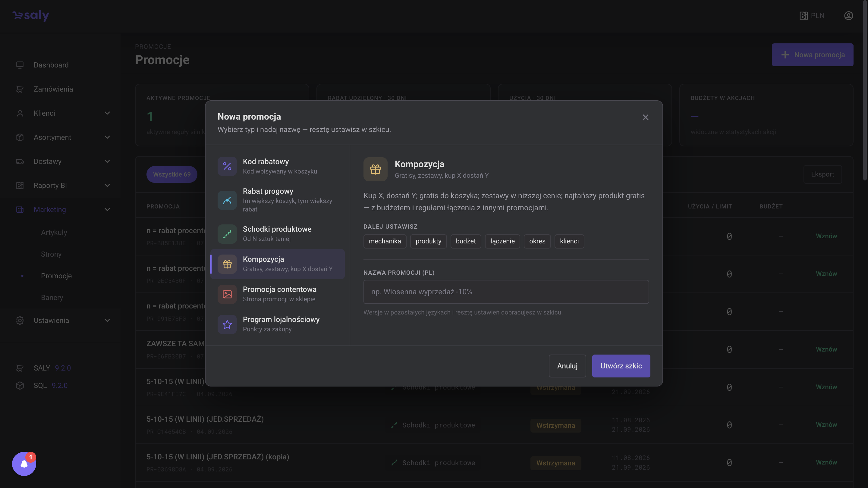Click Anuluj button
Viewport: 868px width, 488px height.
tap(568, 366)
